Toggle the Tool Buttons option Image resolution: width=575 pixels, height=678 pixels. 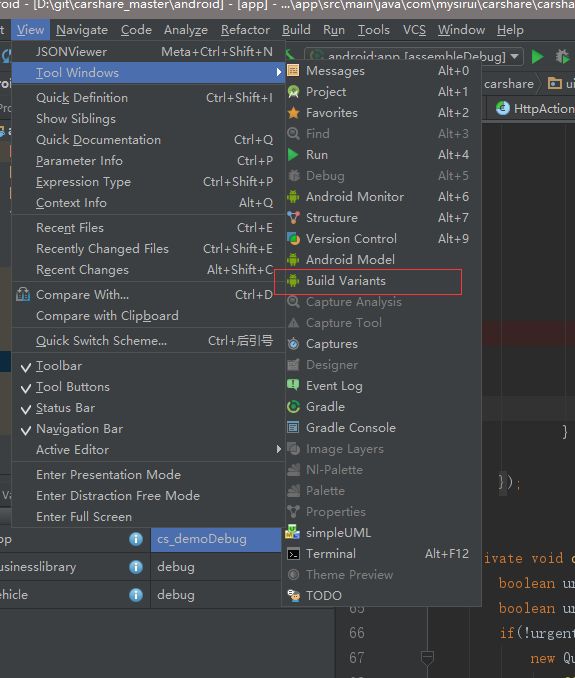pyautogui.click(x=148, y=387)
